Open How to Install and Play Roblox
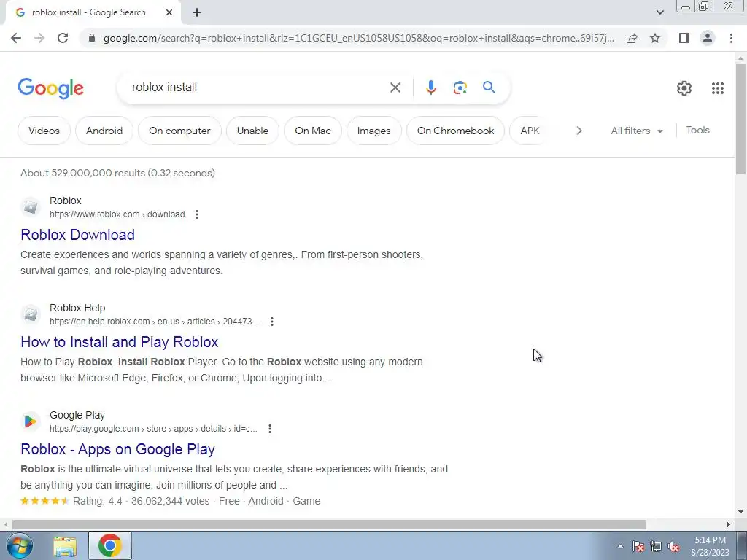 (120, 342)
